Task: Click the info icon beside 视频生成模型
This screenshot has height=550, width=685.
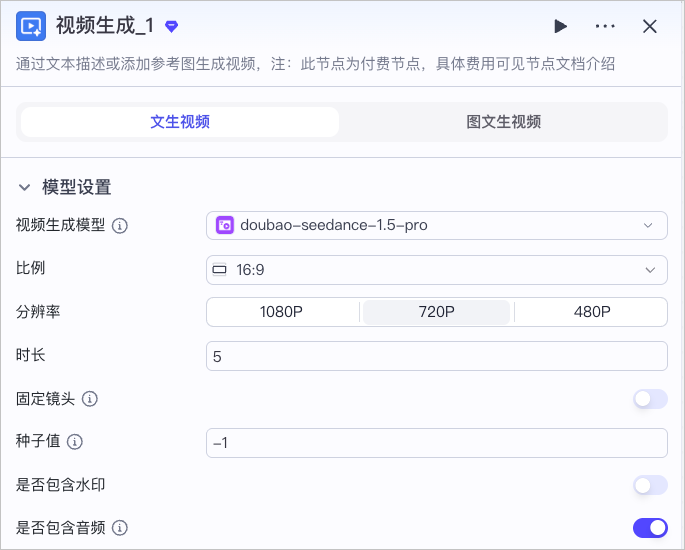Action: tap(120, 226)
